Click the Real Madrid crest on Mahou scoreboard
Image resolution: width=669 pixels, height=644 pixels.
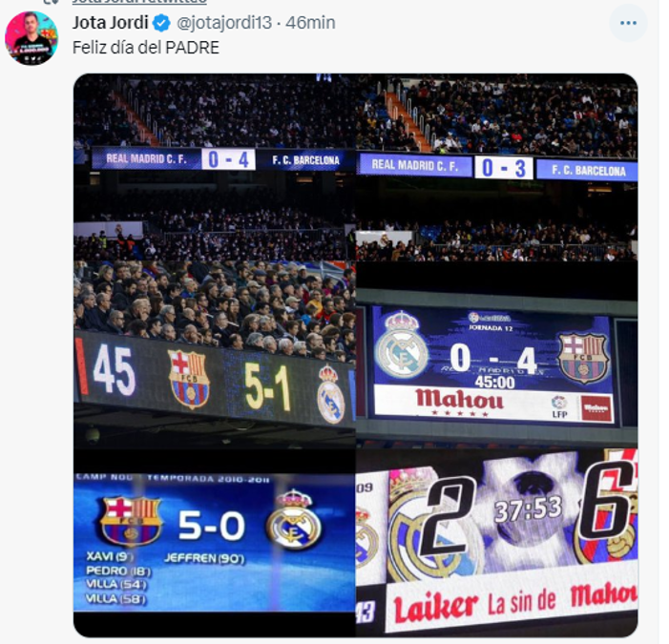pyautogui.click(x=401, y=344)
